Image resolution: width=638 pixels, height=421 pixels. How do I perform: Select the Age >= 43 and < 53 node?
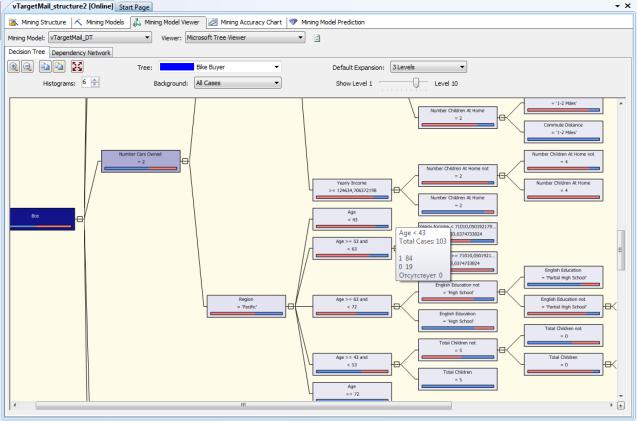(352, 364)
